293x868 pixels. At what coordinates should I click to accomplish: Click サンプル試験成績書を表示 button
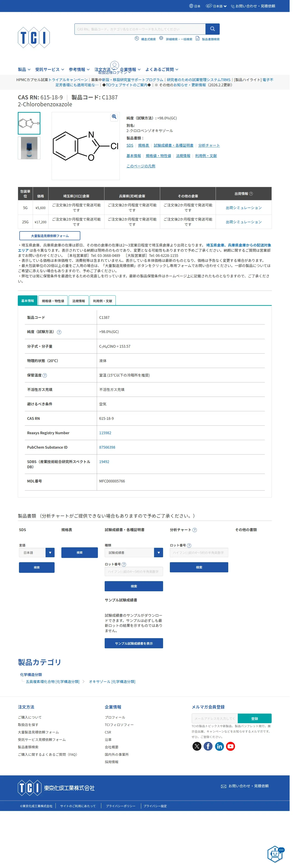134,643
